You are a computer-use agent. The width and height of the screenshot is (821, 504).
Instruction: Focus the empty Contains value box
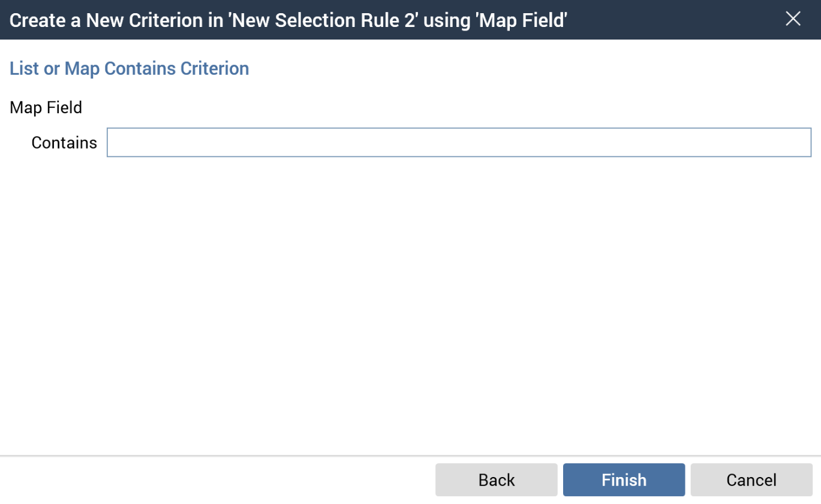pos(459,143)
